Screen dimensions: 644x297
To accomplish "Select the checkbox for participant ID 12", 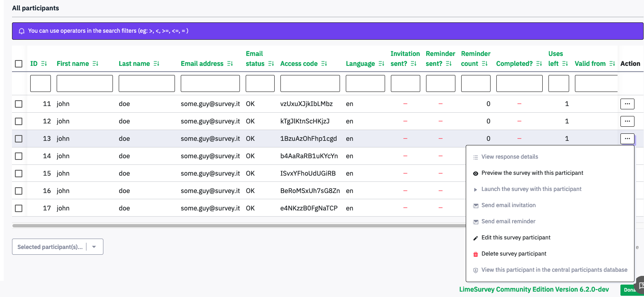I will click(19, 121).
